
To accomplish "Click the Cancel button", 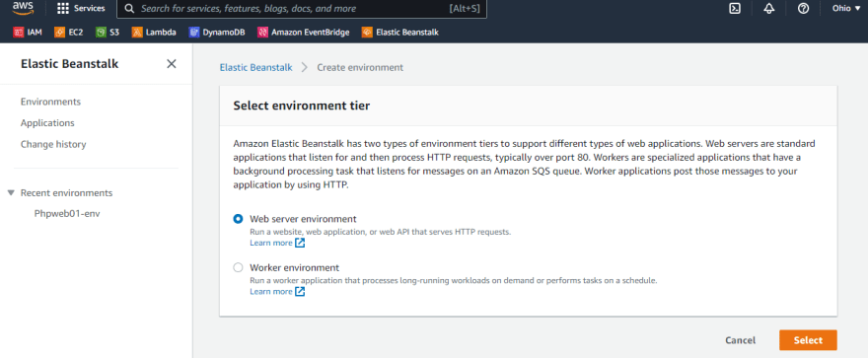I will click(740, 340).
